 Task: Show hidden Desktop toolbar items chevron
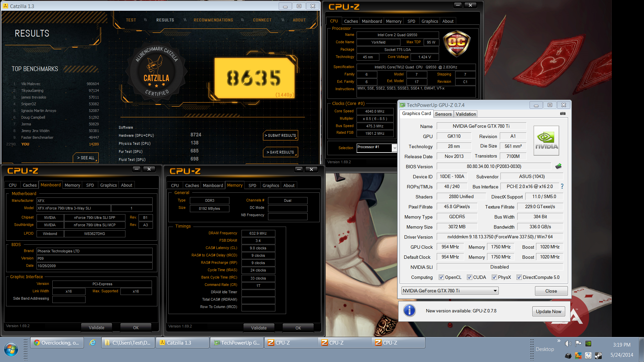559,341
